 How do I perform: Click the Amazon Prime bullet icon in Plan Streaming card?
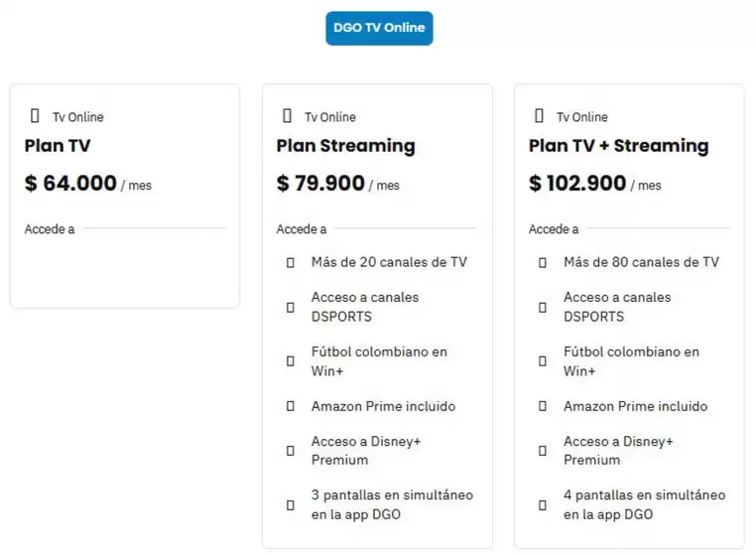click(291, 406)
